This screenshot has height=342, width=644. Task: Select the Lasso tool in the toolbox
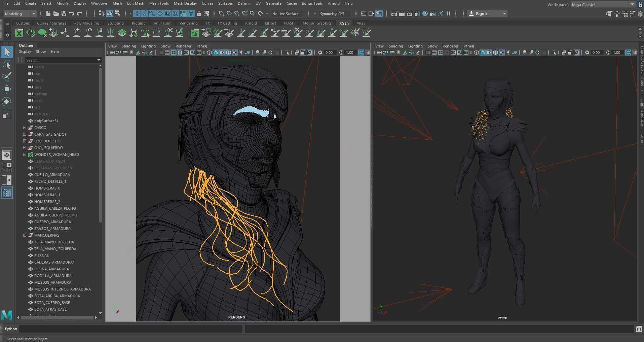7,64
